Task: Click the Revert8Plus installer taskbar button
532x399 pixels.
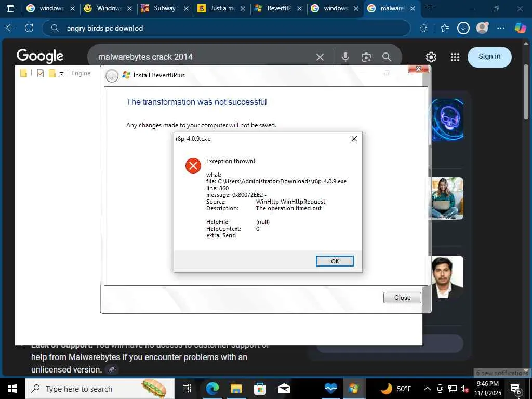Action: [353, 389]
